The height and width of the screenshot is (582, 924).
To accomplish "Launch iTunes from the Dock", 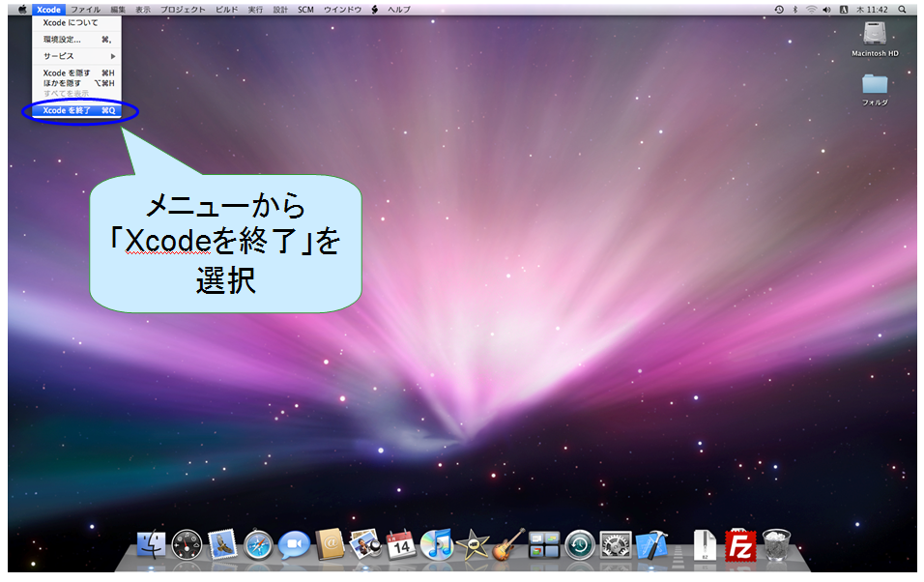I will click(x=437, y=544).
